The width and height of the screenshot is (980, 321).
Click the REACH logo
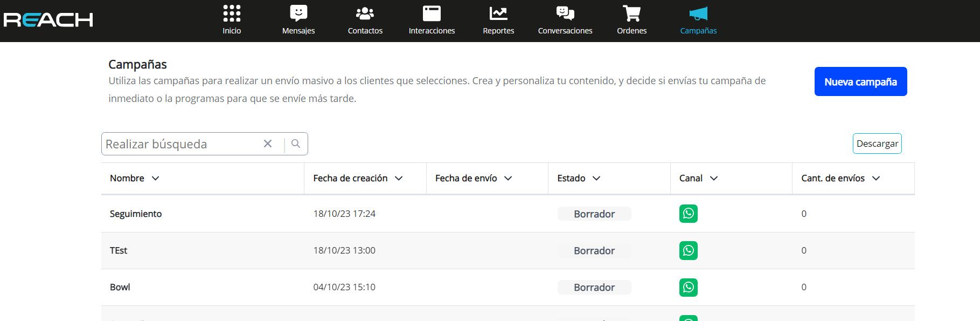pyautogui.click(x=48, y=20)
